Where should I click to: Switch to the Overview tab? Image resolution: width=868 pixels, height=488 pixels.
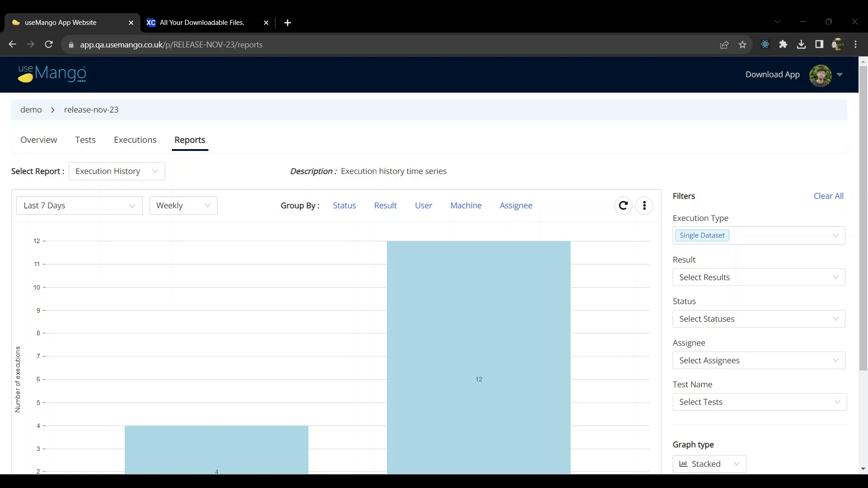pos(39,140)
